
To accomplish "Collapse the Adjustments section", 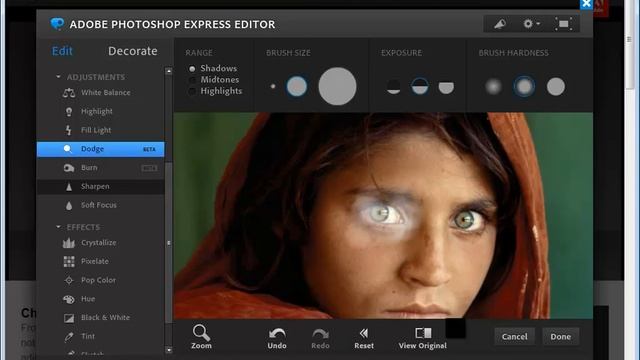I will coord(58,77).
